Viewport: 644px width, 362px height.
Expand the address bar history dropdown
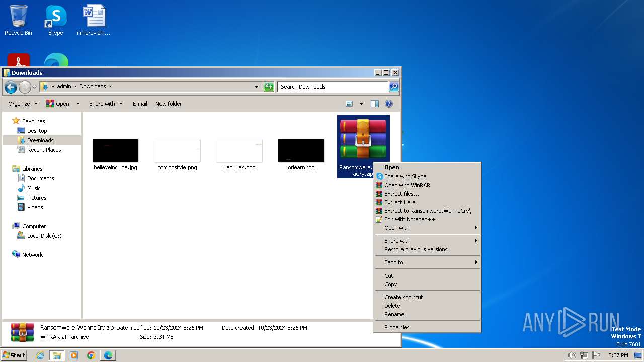point(257,87)
